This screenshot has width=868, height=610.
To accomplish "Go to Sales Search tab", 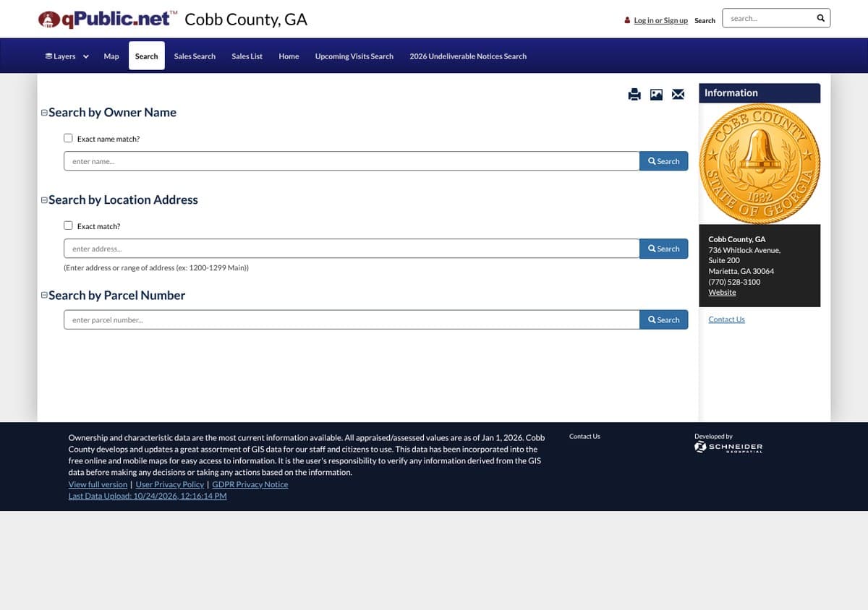I will 195,56.
